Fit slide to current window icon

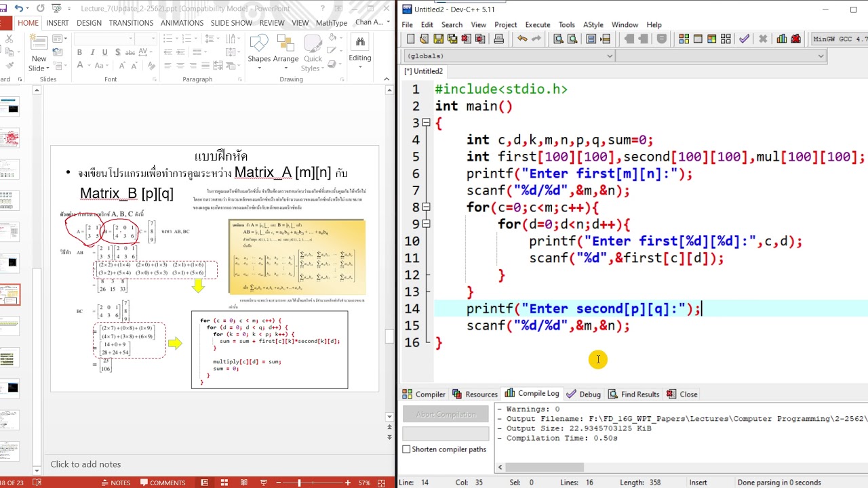(x=382, y=483)
